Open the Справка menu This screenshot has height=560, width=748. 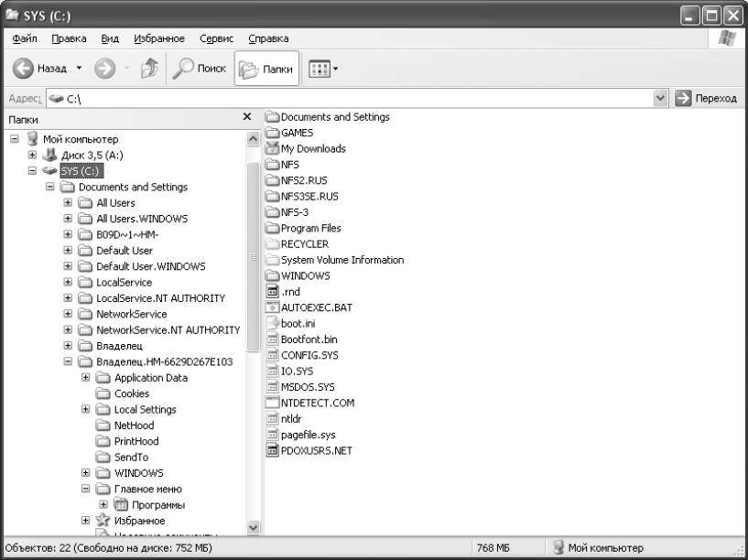click(x=268, y=38)
